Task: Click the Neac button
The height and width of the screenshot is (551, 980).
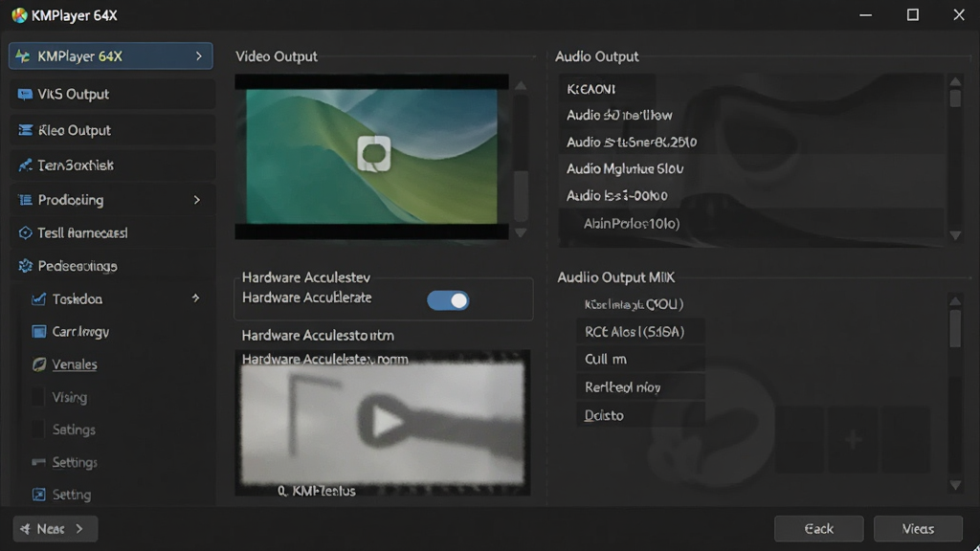Action: point(55,529)
